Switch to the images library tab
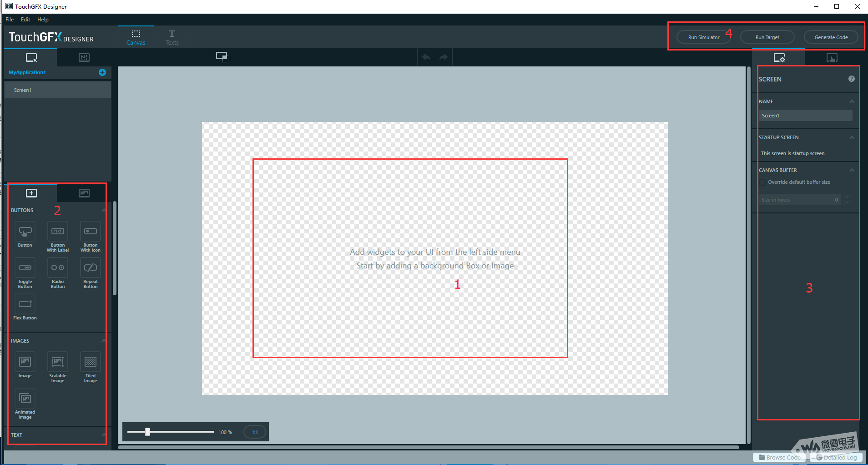The image size is (868, 465). tap(84, 193)
